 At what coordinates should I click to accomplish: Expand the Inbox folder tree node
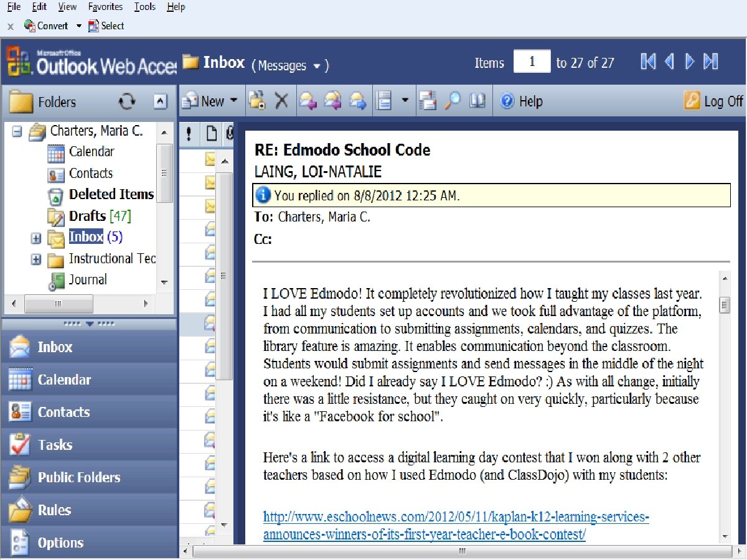click(36, 238)
